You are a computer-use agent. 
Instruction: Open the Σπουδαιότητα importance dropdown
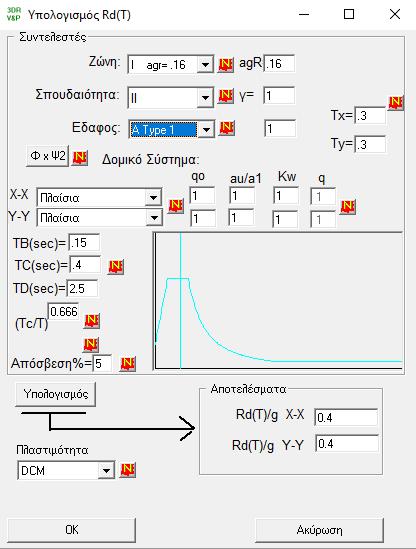(205, 97)
